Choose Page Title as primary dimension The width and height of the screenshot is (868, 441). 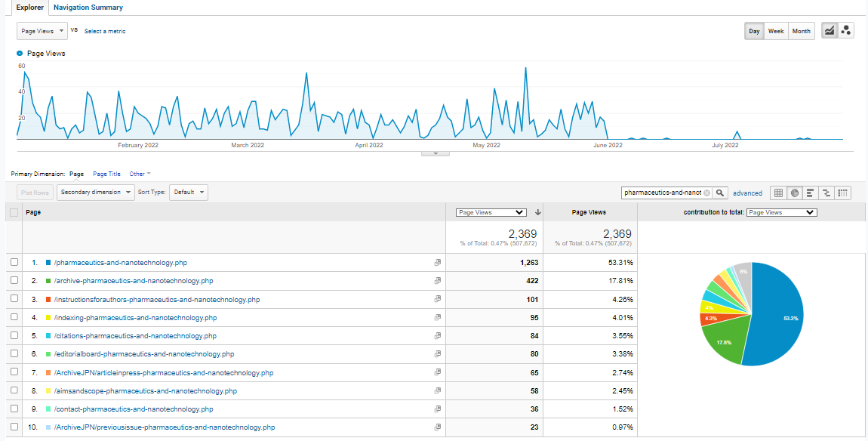(x=106, y=174)
